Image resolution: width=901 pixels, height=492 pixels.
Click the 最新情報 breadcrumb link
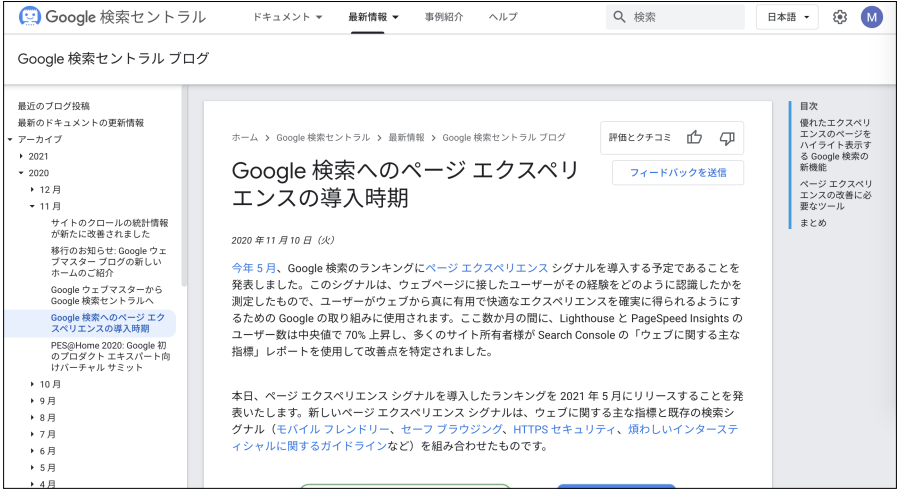point(406,137)
